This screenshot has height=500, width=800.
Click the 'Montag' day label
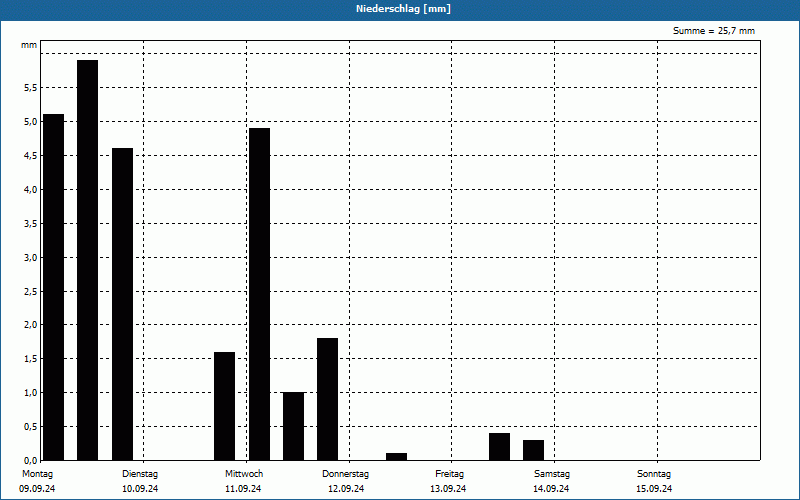pos(37,474)
